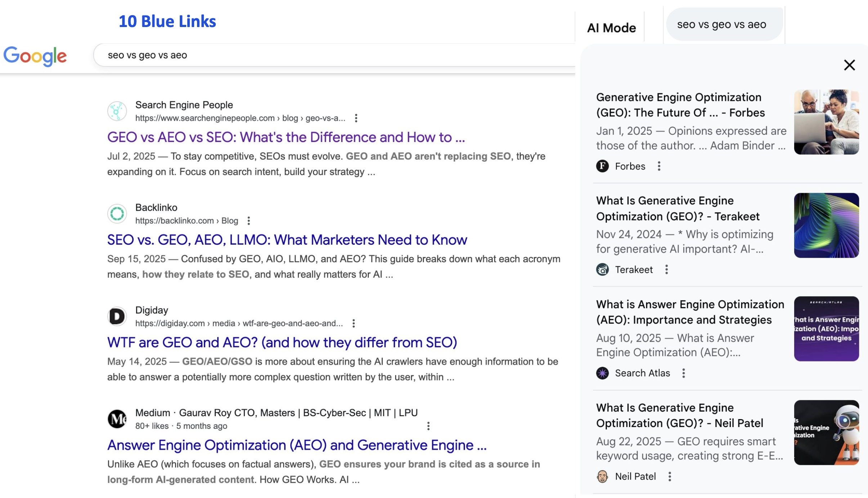Click the Forbes source icon
Viewport: 868px width, 498px height.
point(603,166)
